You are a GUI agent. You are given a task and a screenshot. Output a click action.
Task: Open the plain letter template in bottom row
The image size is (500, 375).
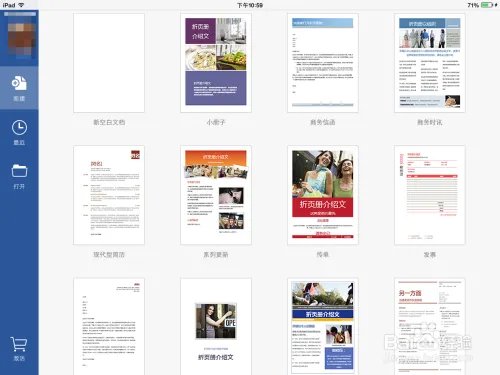coord(109,326)
